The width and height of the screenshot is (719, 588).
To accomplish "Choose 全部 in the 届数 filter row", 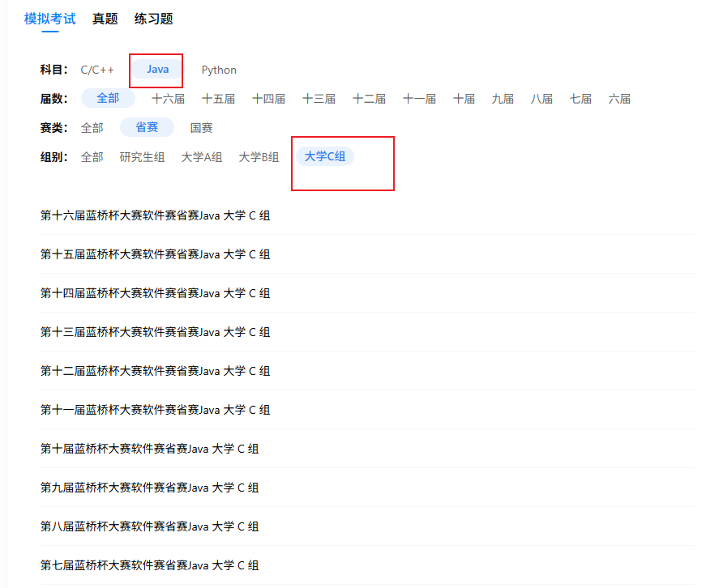I will pos(109,98).
